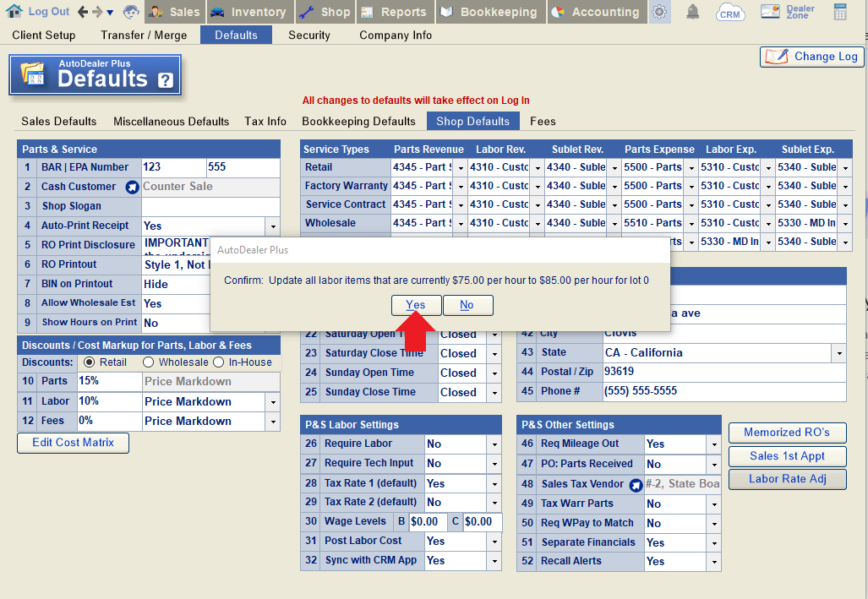The width and height of the screenshot is (868, 599).
Task: Switch to the Transfer / Merge tab
Action: [144, 35]
